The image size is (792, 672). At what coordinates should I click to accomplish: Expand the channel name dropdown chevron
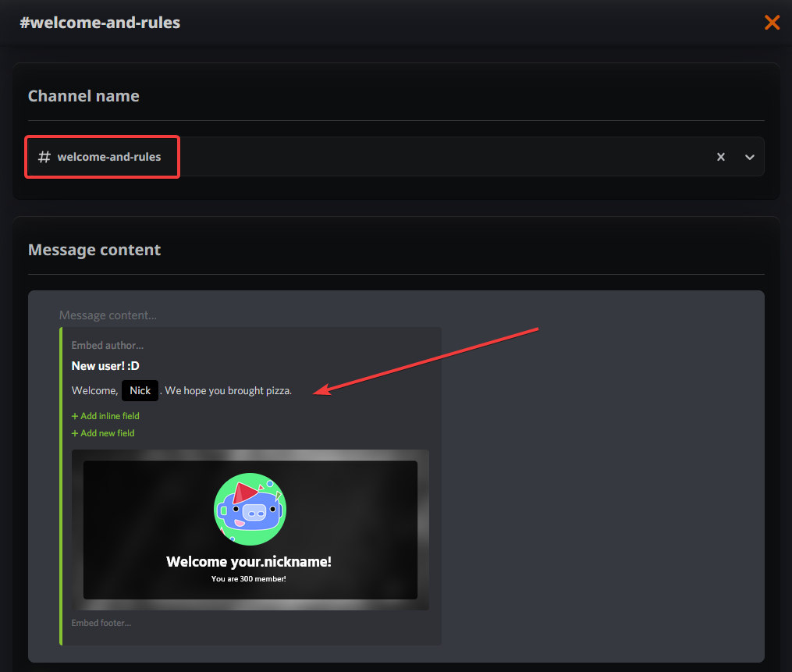(x=749, y=157)
